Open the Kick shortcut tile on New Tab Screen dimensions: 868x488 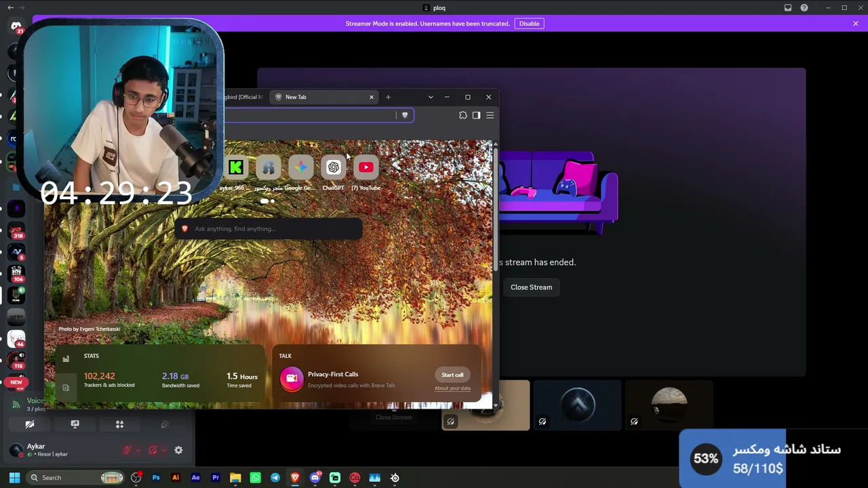click(x=236, y=167)
